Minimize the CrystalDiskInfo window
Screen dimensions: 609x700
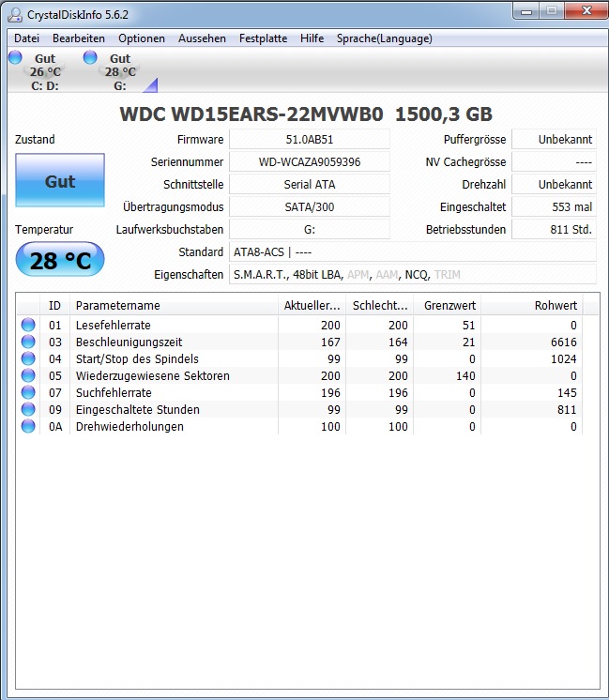point(526,10)
